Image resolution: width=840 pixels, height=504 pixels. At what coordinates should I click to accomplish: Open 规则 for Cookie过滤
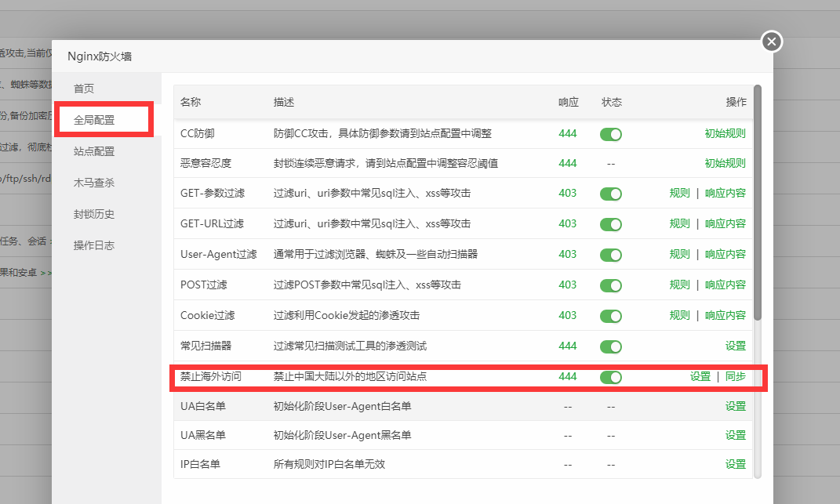(679, 315)
